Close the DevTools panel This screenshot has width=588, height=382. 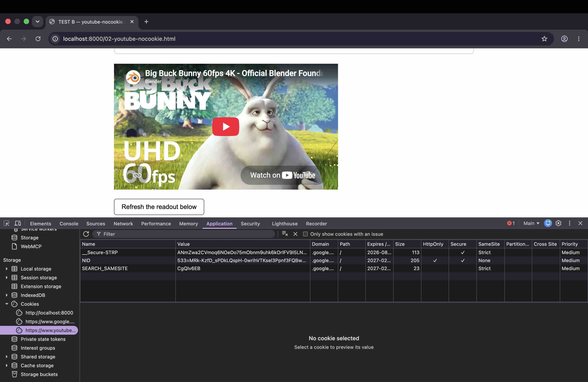580,223
